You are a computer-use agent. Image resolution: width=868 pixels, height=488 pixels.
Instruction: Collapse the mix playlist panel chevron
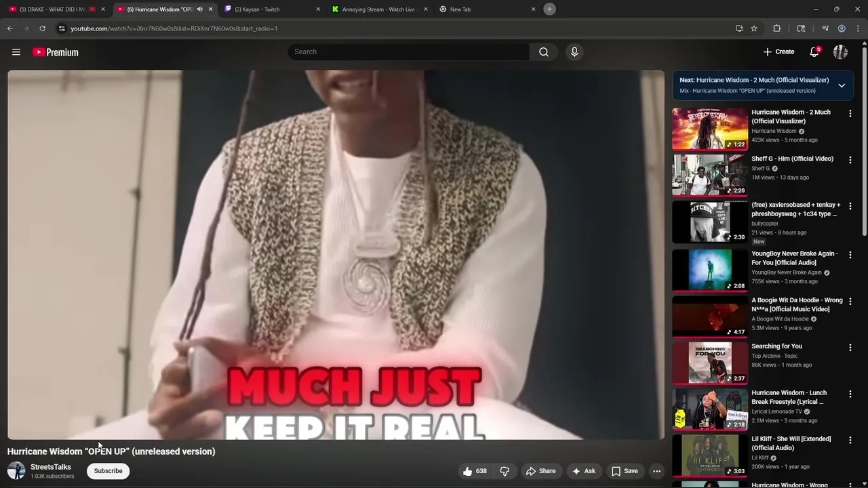[x=842, y=85]
